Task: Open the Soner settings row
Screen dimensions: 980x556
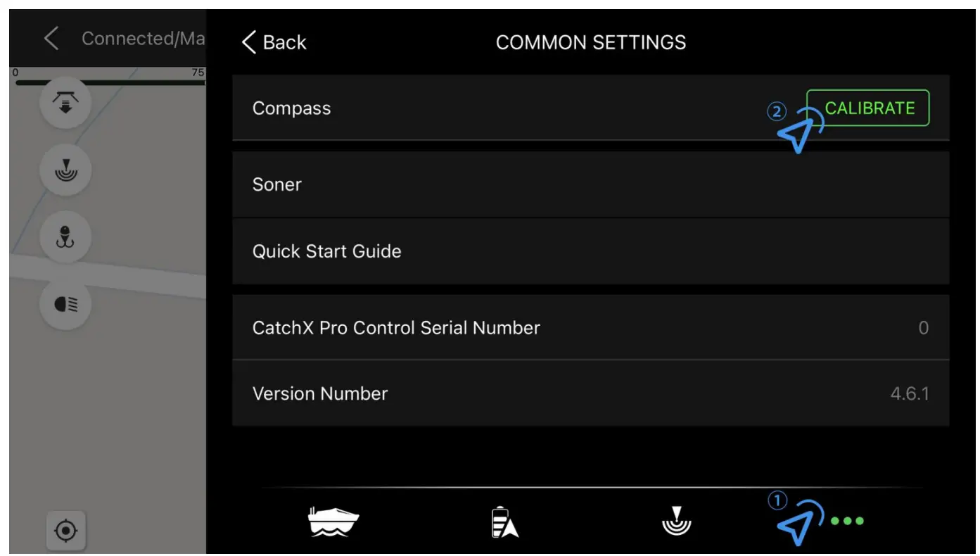Action: click(x=590, y=184)
